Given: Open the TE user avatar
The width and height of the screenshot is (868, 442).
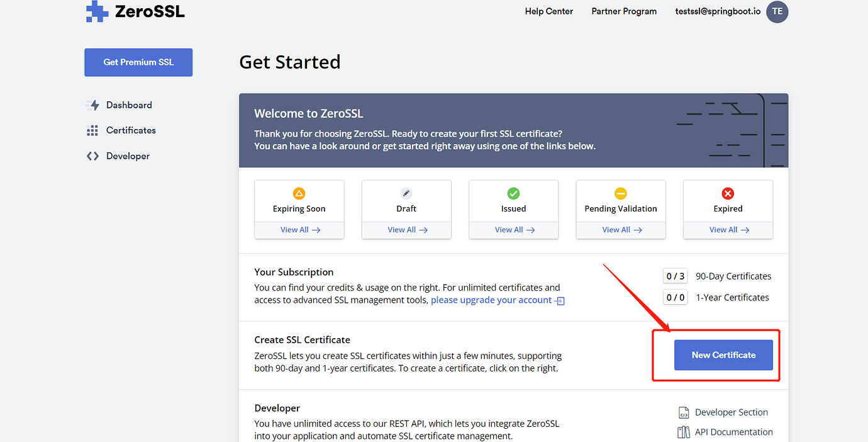Looking at the screenshot, I should 777,11.
